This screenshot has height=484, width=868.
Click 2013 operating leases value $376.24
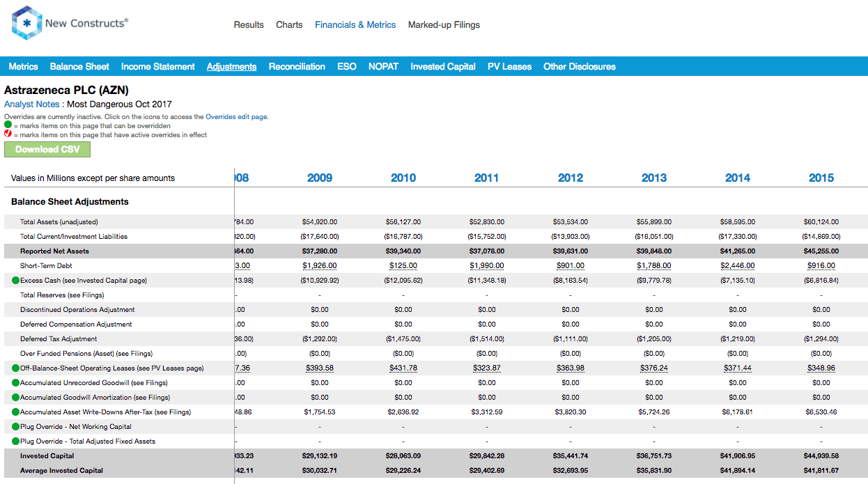[x=654, y=368]
